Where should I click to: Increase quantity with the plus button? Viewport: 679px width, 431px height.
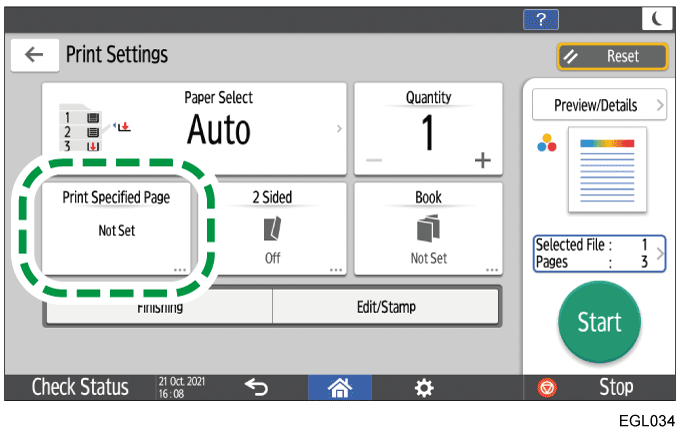click(x=483, y=160)
